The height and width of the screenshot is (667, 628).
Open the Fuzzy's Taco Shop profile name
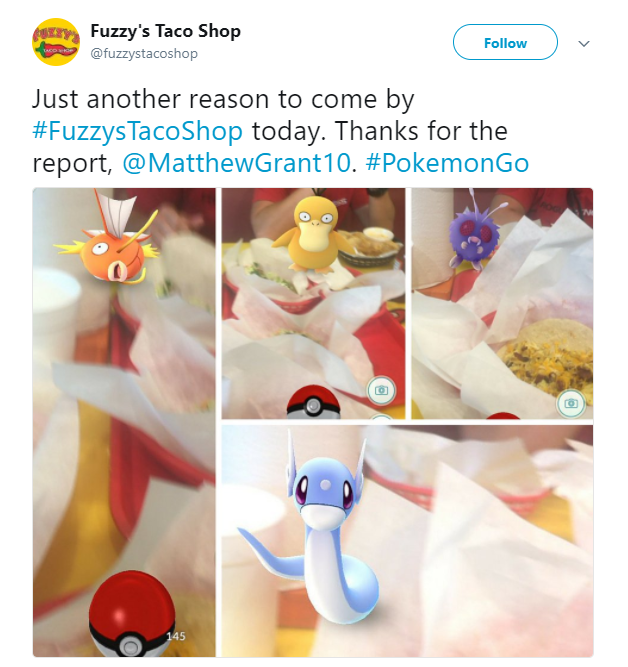pyautogui.click(x=166, y=31)
